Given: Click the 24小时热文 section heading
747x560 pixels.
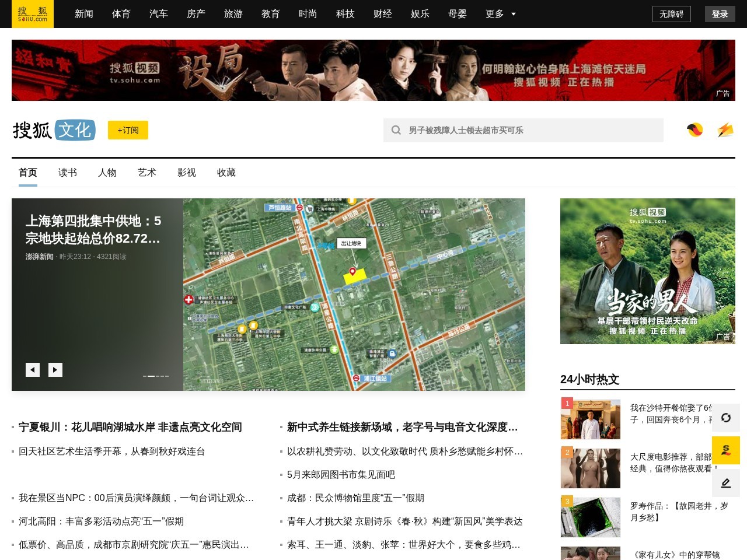Looking at the screenshot, I should point(589,380).
